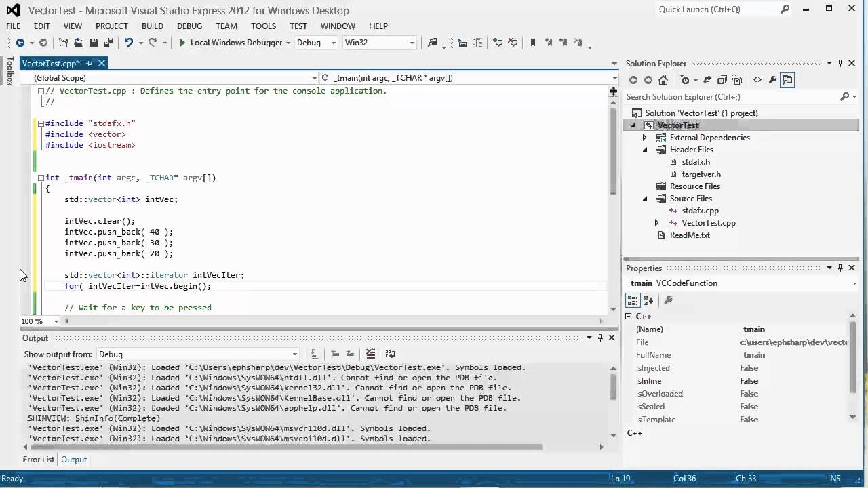
Task: Toggle auto-hide pin on the Output panel
Action: pyautogui.click(x=600, y=338)
